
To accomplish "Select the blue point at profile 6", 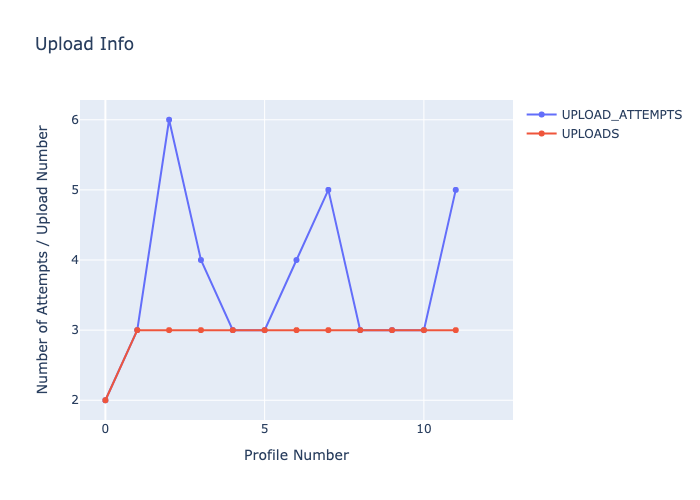I will point(296,260).
